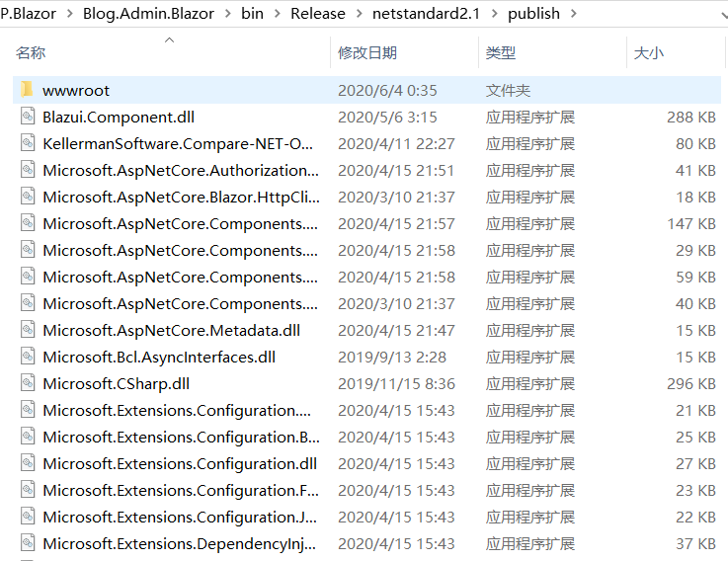Sort by 修改日期 column header

367,52
